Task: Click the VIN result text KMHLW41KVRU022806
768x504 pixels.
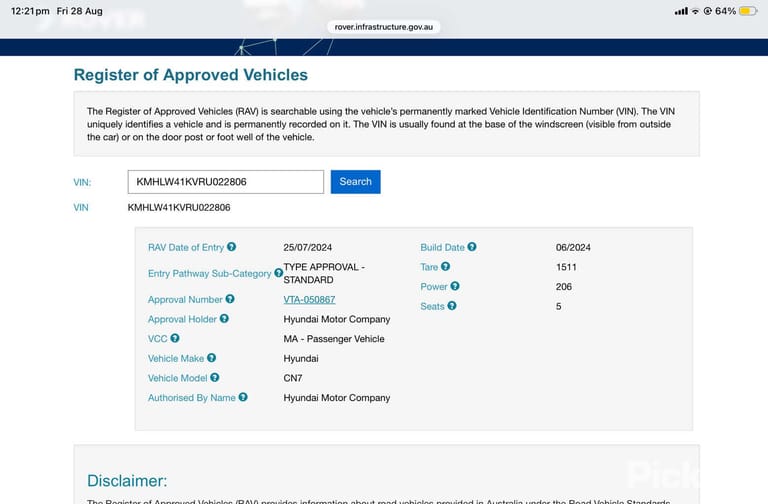Action: pos(179,207)
